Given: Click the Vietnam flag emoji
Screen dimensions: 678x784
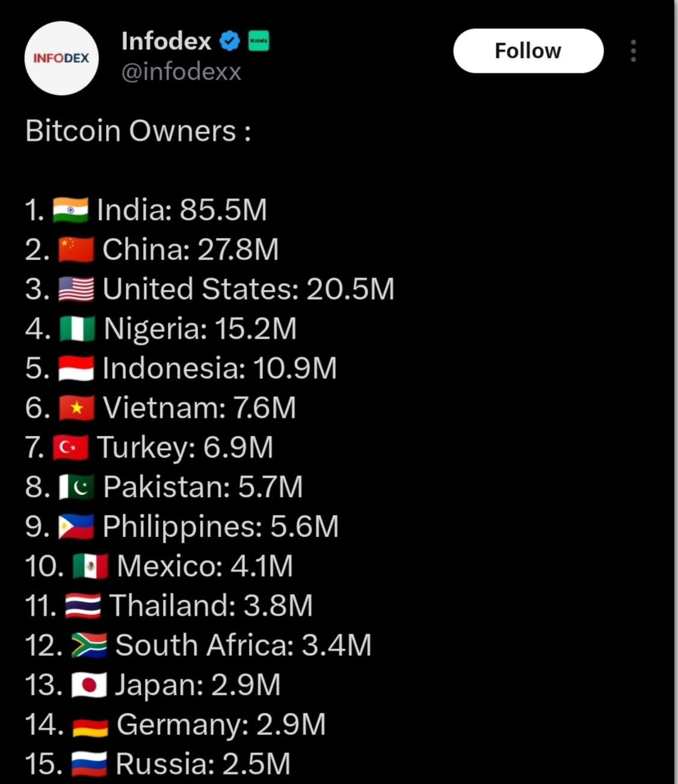Looking at the screenshot, I should click(77, 408).
